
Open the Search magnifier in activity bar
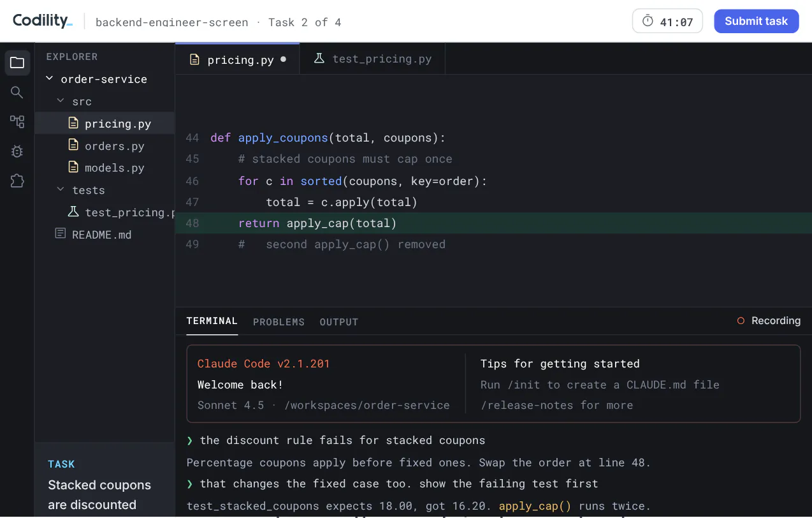tap(17, 93)
